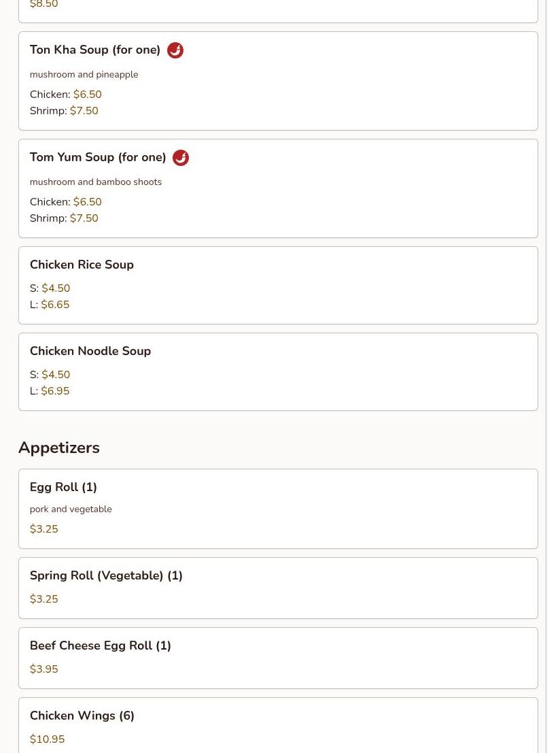Click the Appetizers section heading
Image resolution: width=560 pixels, height=753 pixels.
[59, 448]
